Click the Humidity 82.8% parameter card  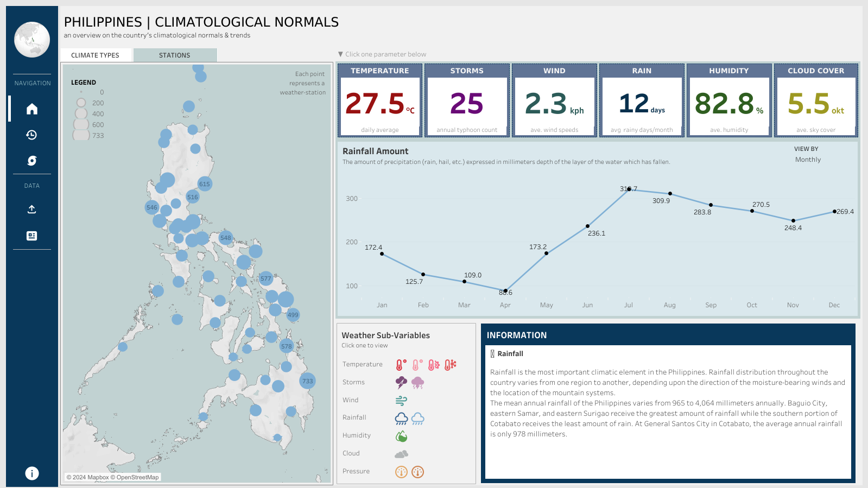(728, 100)
